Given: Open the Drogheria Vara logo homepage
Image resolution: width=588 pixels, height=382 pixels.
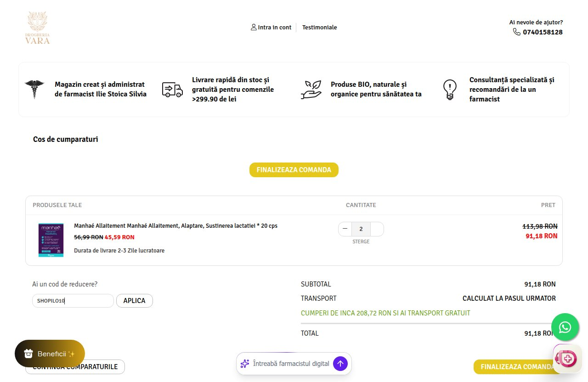Looking at the screenshot, I should pyautogui.click(x=38, y=28).
